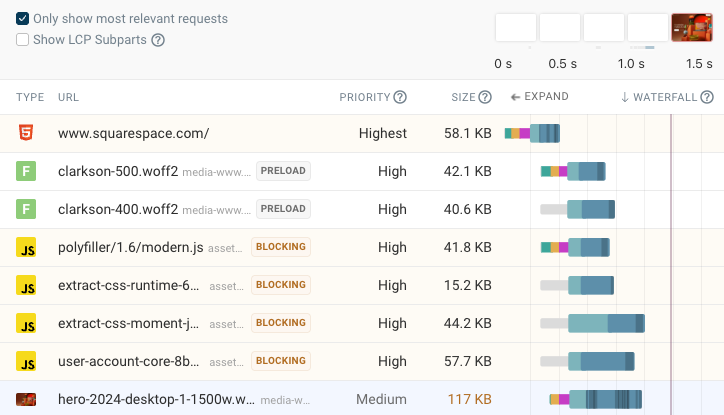Enable Show LCP Subparts checkbox
Image resolution: width=724 pixels, height=415 pixels.
pyautogui.click(x=22, y=40)
